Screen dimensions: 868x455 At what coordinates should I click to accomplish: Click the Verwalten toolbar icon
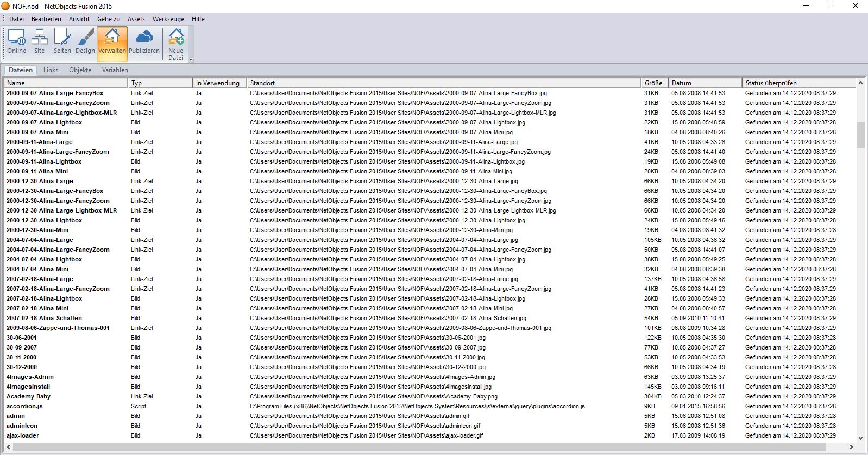[112, 42]
